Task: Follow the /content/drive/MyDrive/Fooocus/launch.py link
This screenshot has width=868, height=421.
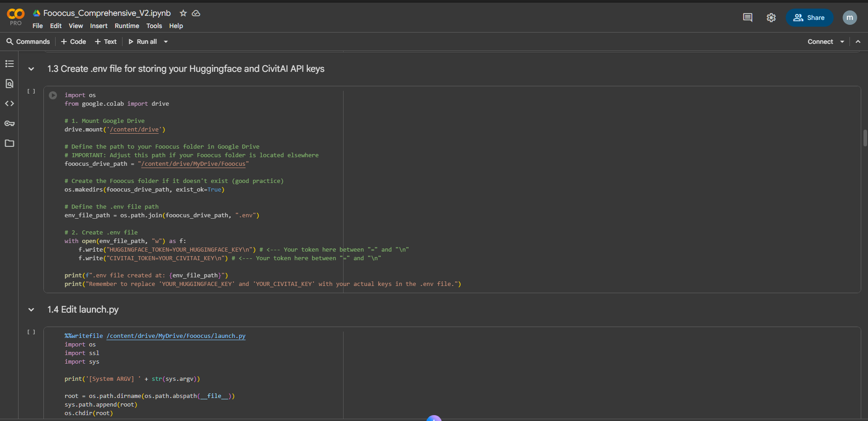Action: pyautogui.click(x=176, y=336)
